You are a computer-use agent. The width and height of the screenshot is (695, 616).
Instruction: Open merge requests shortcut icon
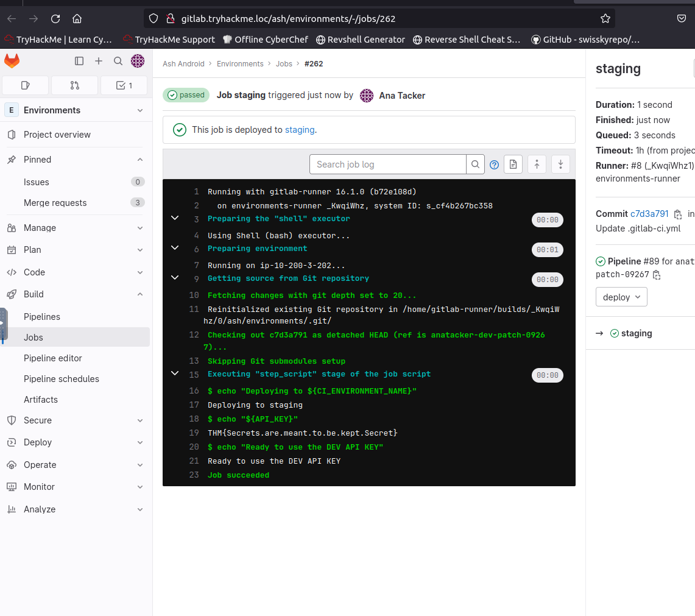(x=74, y=85)
